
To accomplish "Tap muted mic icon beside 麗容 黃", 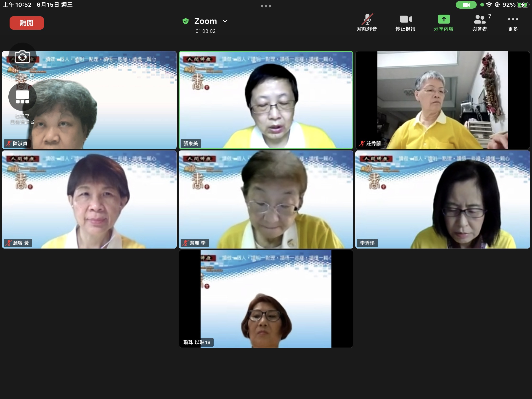I will (x=9, y=243).
